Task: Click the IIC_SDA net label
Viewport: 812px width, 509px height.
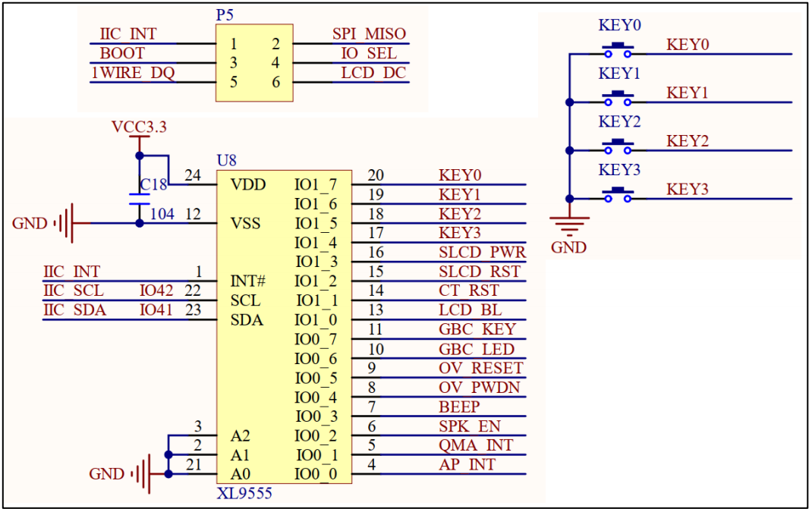Action: point(74,310)
